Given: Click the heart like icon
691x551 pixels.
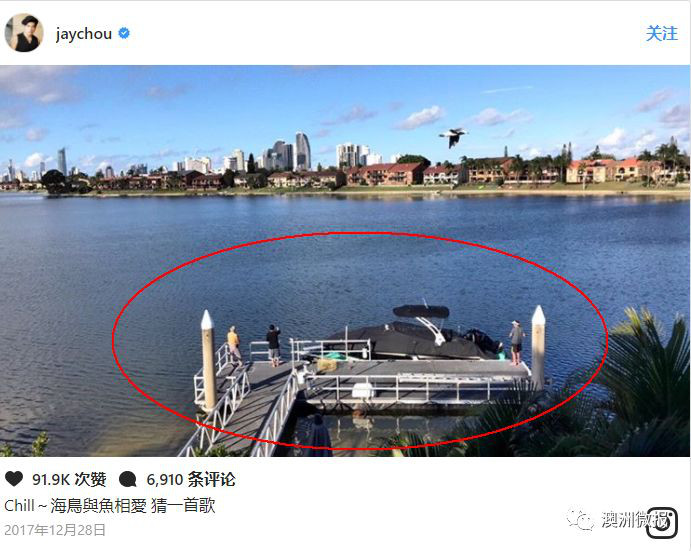Looking at the screenshot, I should [x=14, y=479].
